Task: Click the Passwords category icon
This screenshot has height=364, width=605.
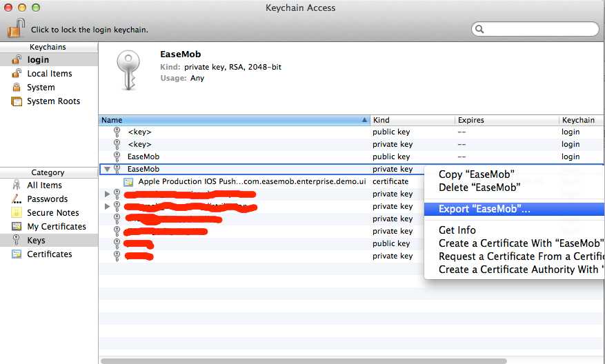Action: tap(16, 199)
